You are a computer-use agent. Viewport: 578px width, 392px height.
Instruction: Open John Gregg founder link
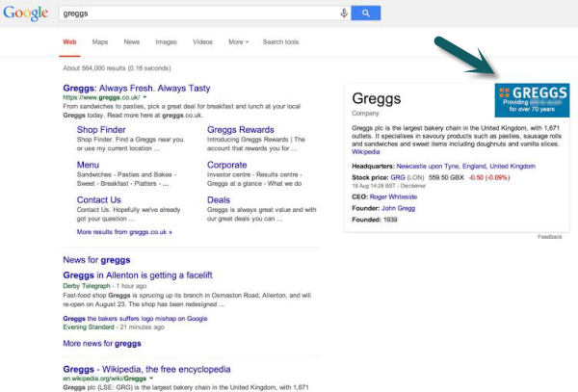(398, 208)
